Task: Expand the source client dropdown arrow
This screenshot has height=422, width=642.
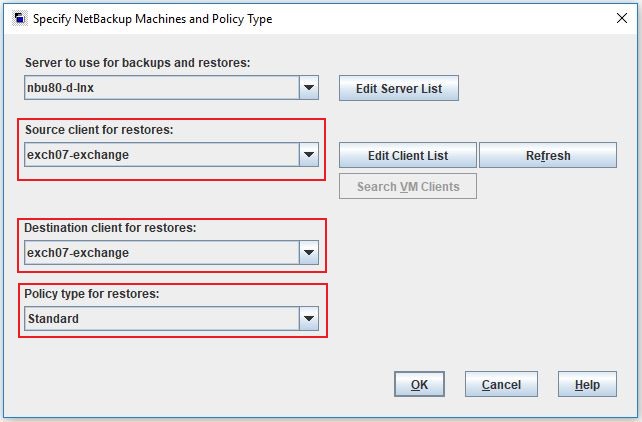Action: [x=309, y=155]
